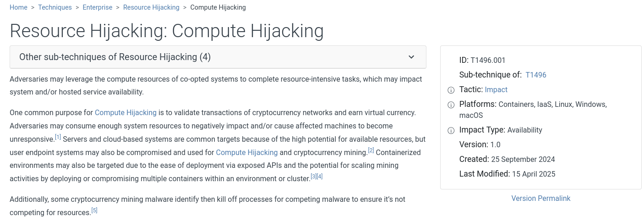Go to Home breadcrumb
The image size is (644, 222).
pyautogui.click(x=18, y=7)
